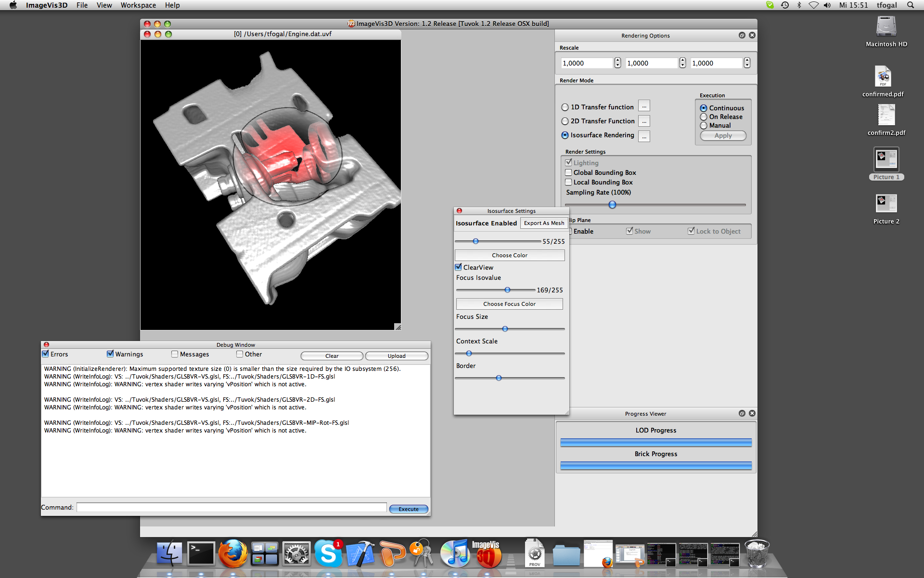
Task: Open the Trash in the dock
Action: click(757, 553)
